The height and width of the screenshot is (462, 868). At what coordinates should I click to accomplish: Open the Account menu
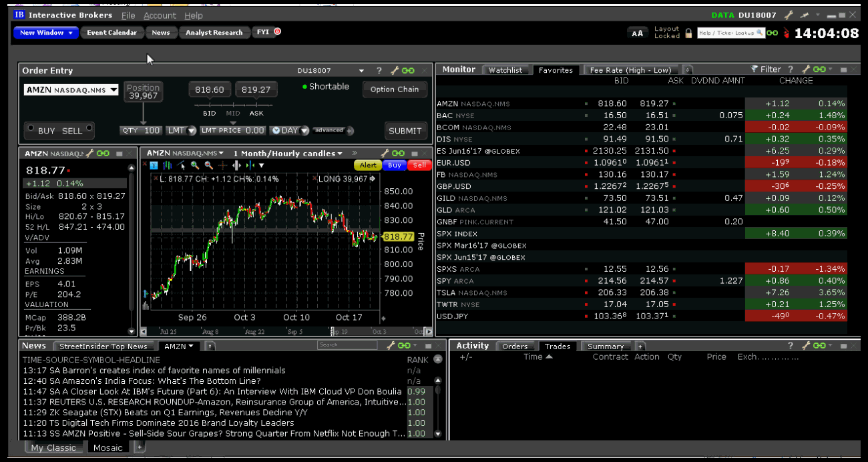[x=160, y=15]
